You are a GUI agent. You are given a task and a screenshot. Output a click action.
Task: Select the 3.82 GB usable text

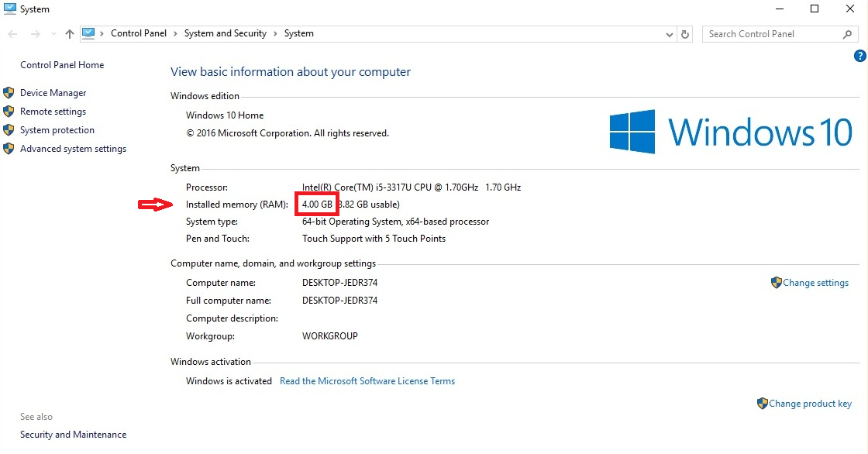pyautogui.click(x=370, y=205)
